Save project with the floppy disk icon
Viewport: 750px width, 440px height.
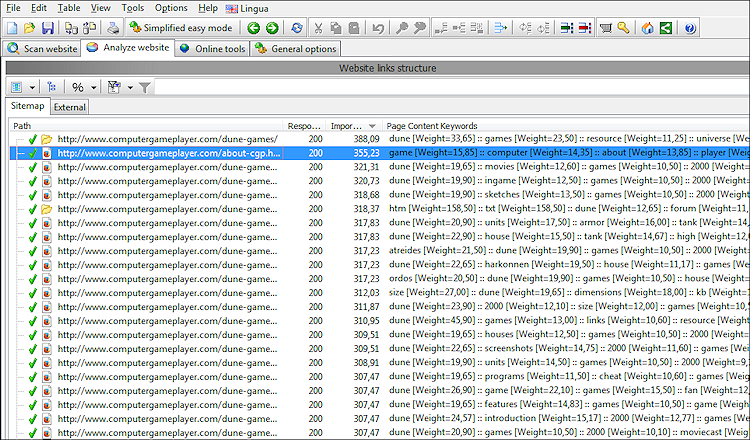47,28
